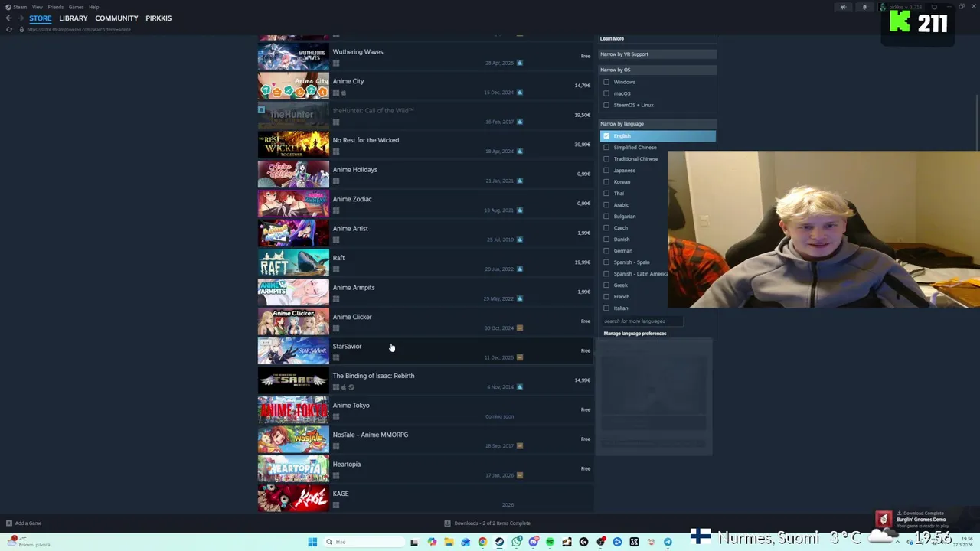980x551 pixels.
Task: Open the Friends menu
Action: 55,7
